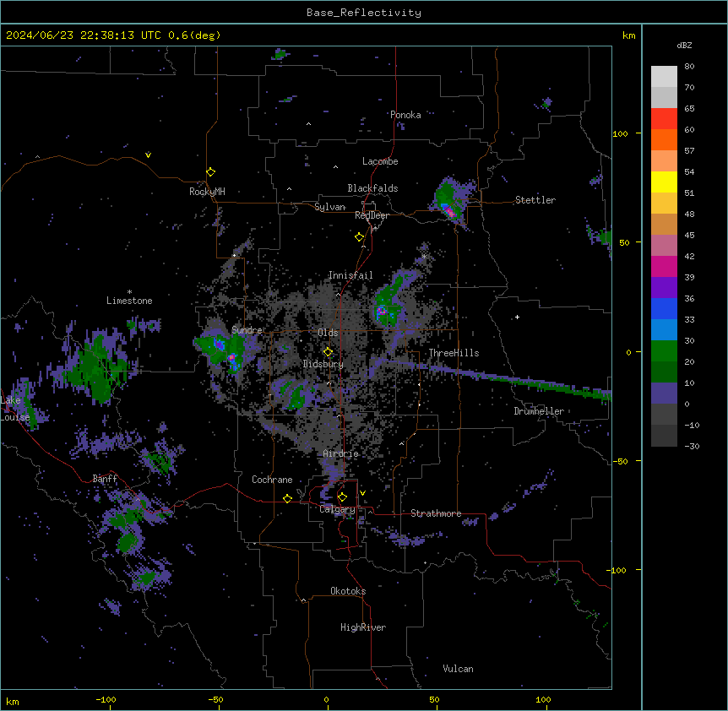Select the Sylvan label
This screenshot has width=728, height=711.
[x=329, y=207]
